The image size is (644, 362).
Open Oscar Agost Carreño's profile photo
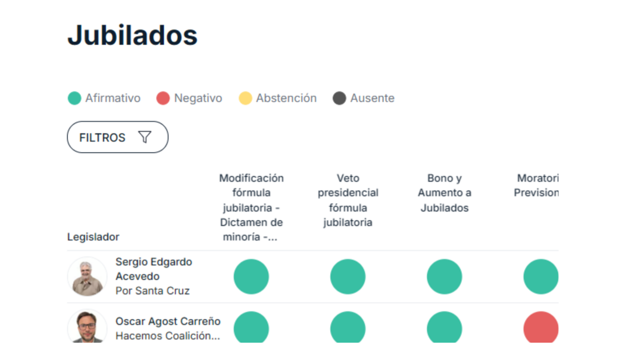[x=87, y=327]
